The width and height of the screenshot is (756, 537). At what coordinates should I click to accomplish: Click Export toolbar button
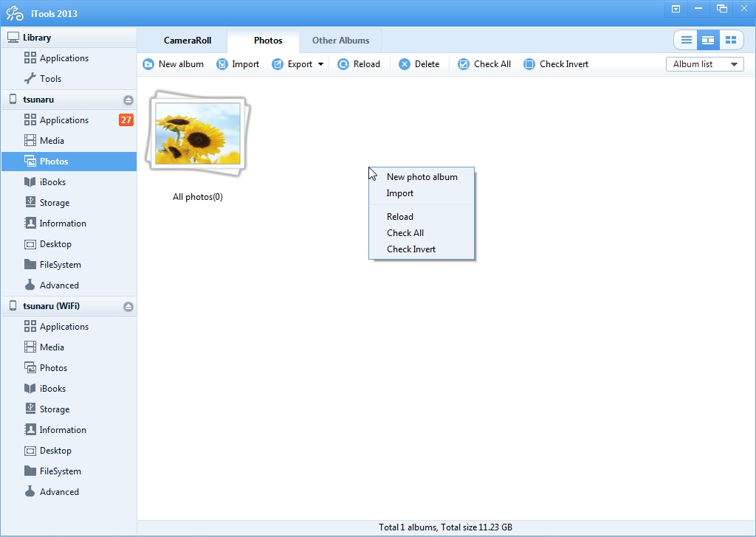point(292,64)
